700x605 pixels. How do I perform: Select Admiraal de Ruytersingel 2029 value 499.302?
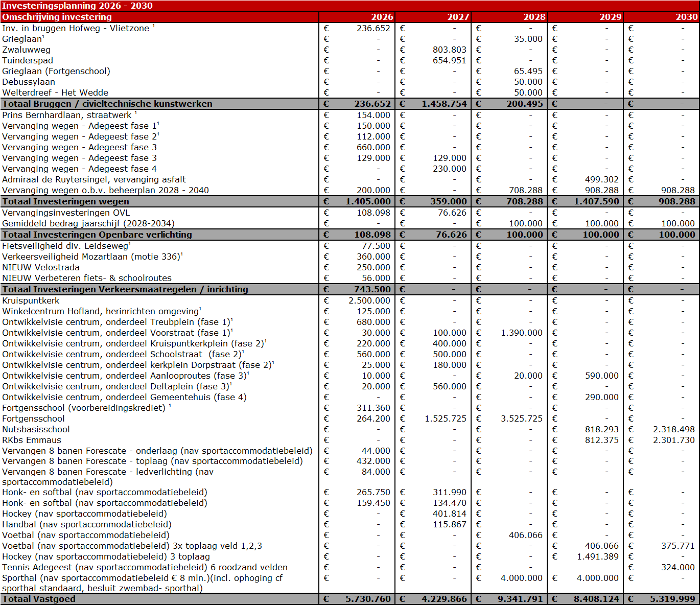(601, 179)
